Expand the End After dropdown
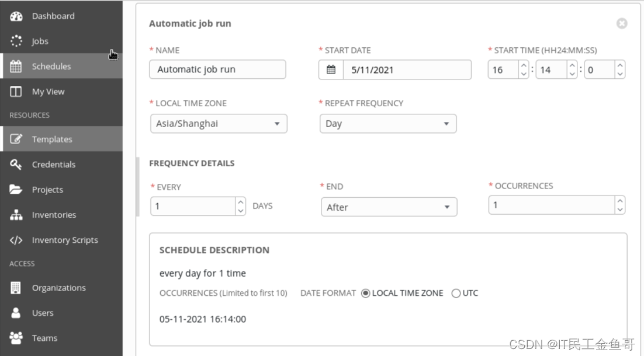Viewport: 644px width, 356px height. click(389, 207)
